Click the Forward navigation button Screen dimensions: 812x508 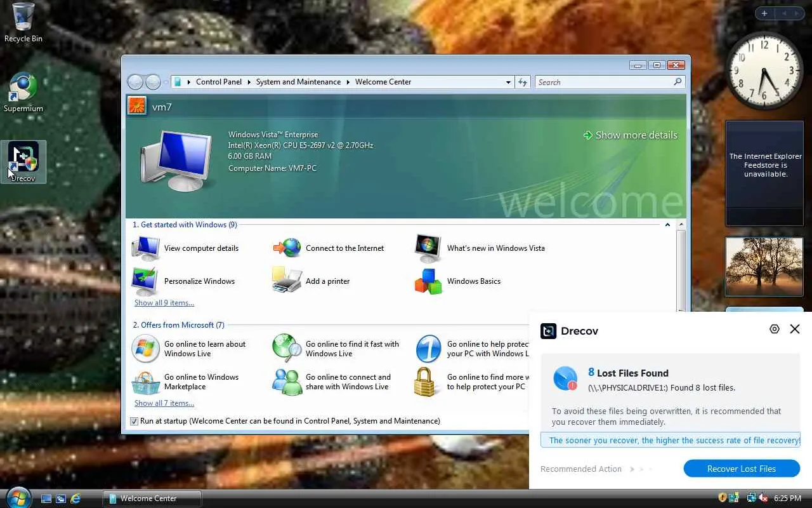[x=153, y=82]
